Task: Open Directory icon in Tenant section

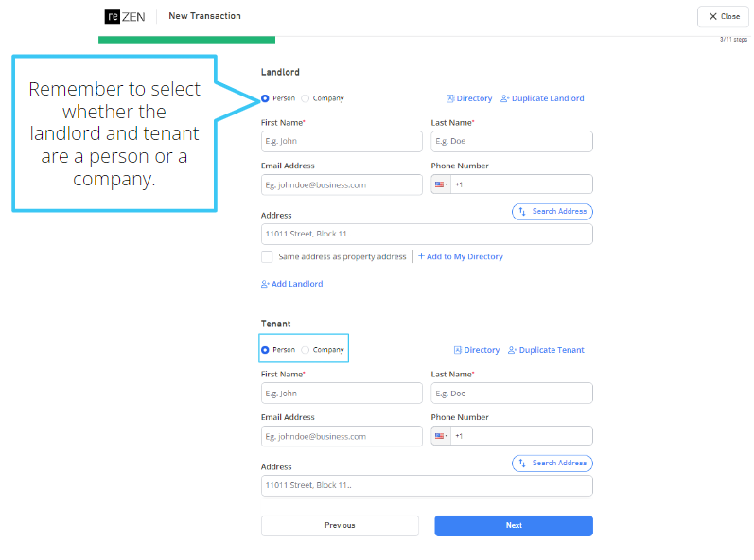Action: (457, 350)
